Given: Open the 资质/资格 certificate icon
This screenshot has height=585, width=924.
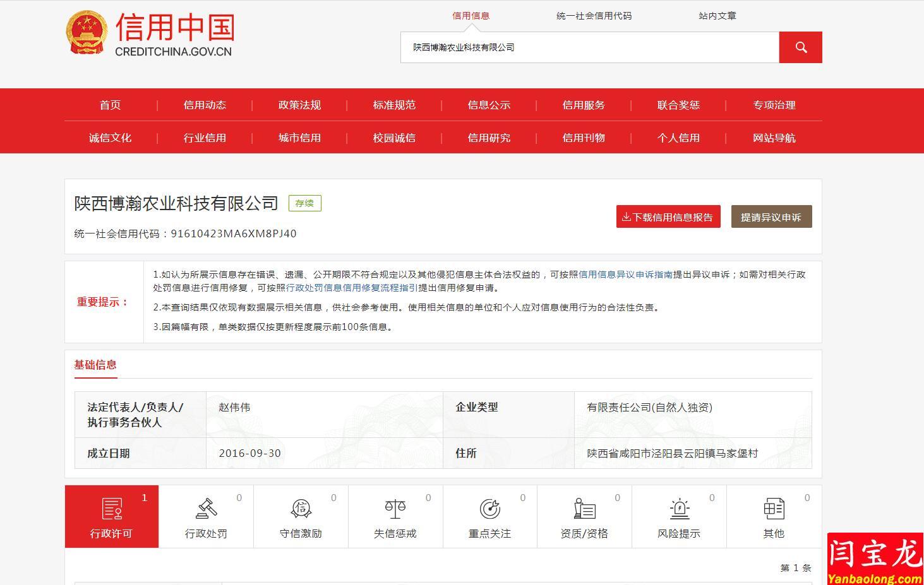Looking at the screenshot, I should 584,509.
